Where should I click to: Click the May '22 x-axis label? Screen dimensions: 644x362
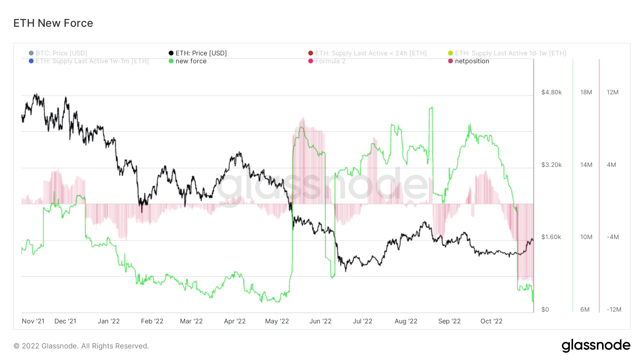(277, 321)
